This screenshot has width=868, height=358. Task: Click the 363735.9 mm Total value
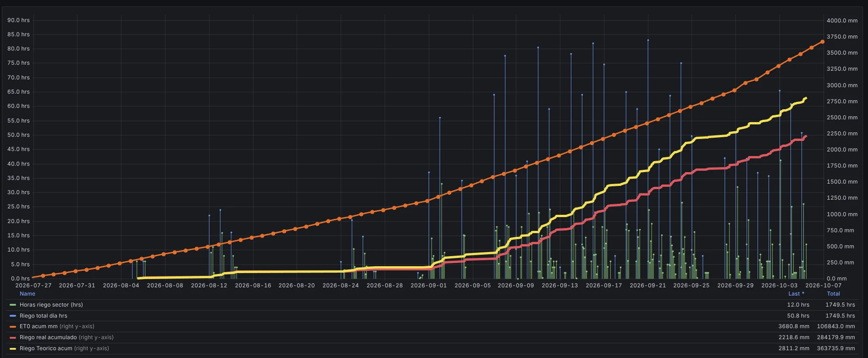click(x=836, y=348)
